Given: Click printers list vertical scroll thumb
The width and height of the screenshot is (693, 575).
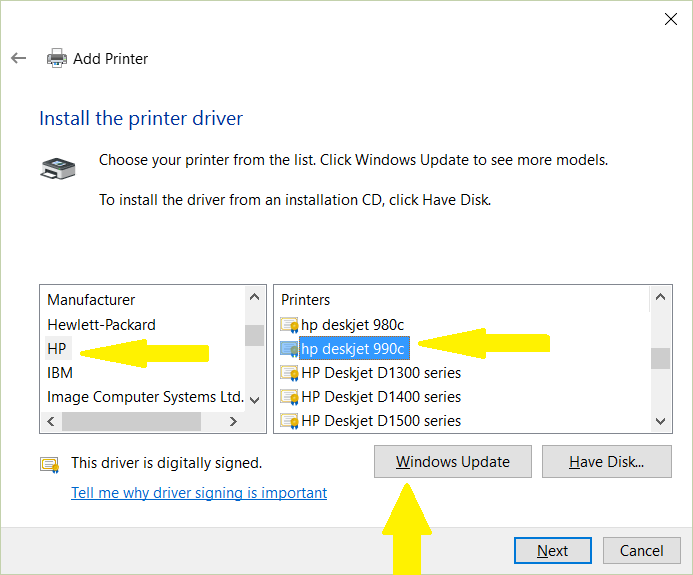Looking at the screenshot, I should tap(660, 358).
